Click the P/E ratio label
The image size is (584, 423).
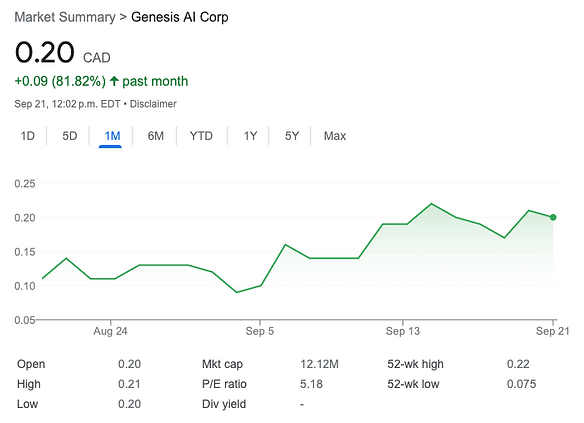pyautogui.click(x=224, y=384)
